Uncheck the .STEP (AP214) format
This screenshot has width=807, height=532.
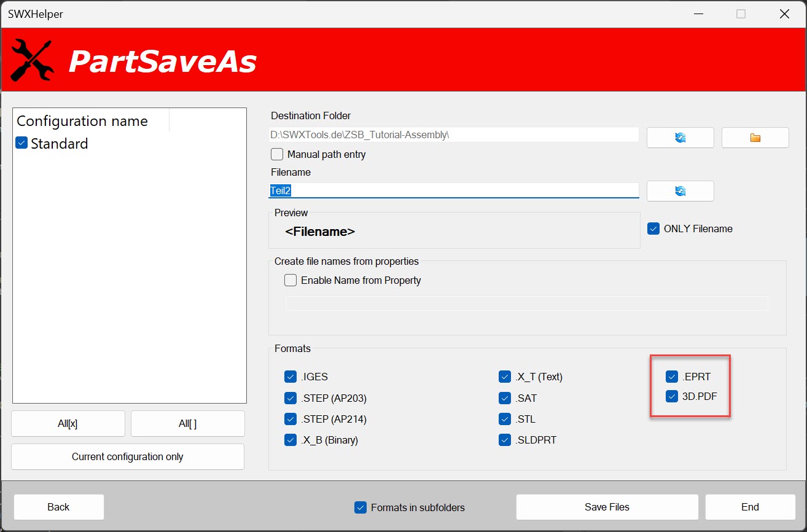(290, 419)
